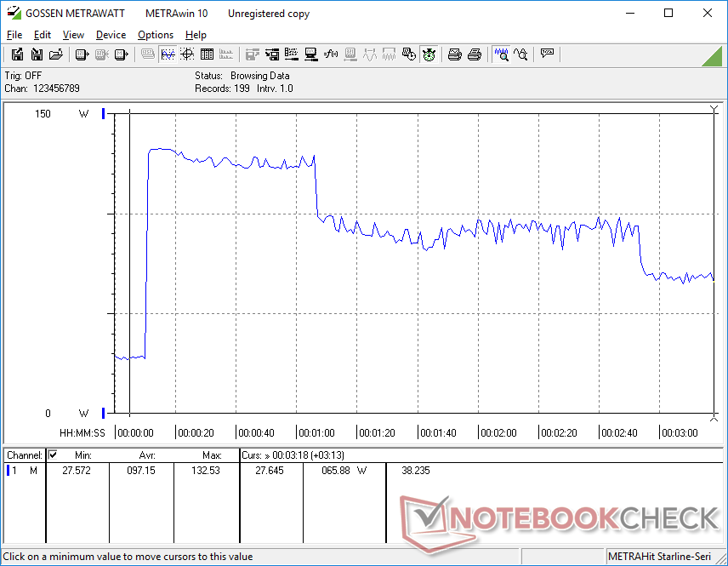728x566 pixels.
Task: Click the print graph icon
Action: click(454, 54)
